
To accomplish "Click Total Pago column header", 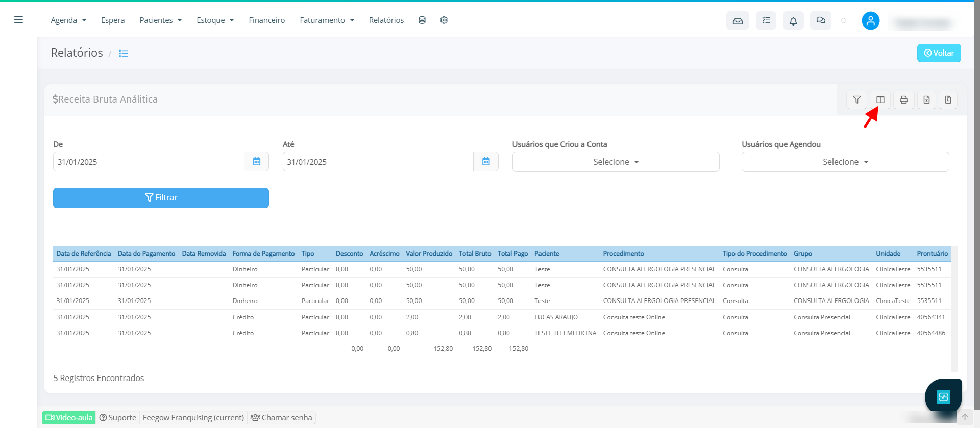I will [x=512, y=254].
